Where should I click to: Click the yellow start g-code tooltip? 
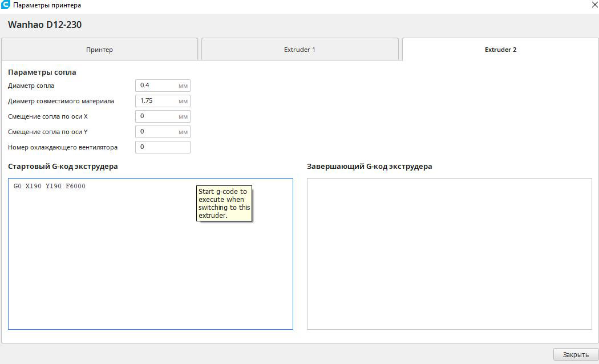tap(224, 204)
